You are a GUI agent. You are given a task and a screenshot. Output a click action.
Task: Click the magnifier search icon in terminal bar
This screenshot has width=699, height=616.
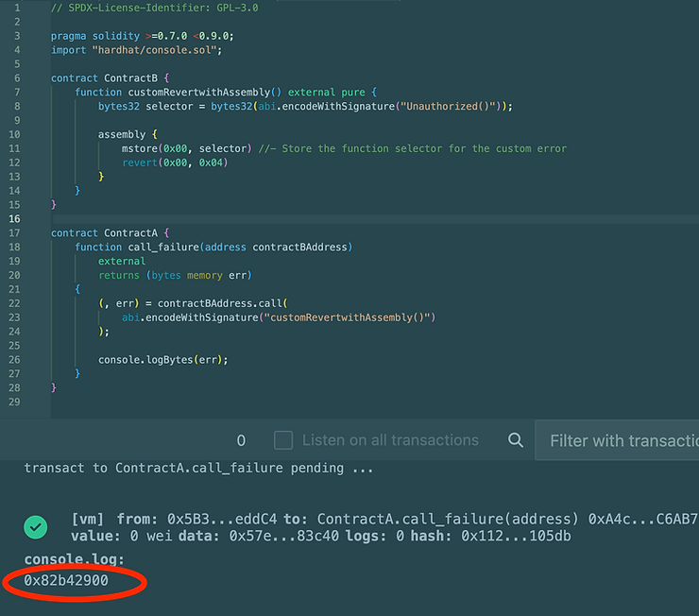(515, 440)
